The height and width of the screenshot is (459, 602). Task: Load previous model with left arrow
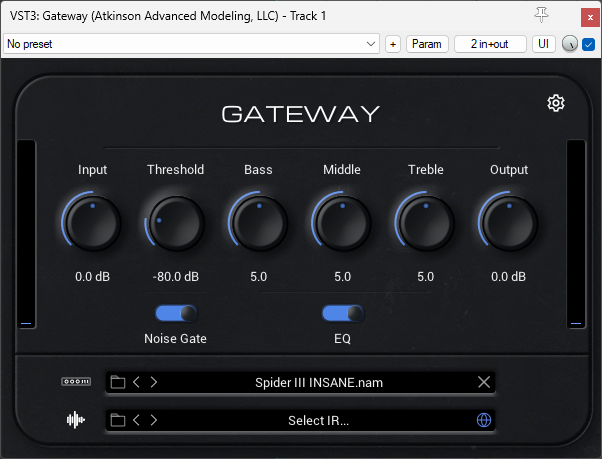tap(136, 382)
